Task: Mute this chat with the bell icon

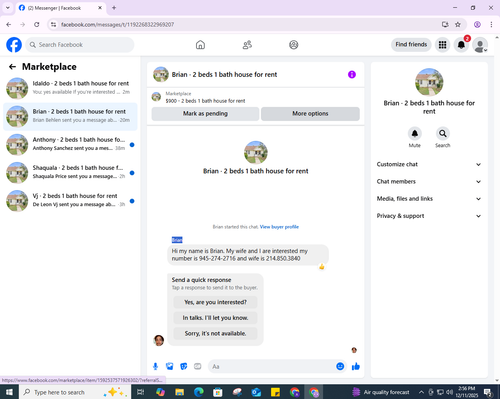Action: point(415,133)
